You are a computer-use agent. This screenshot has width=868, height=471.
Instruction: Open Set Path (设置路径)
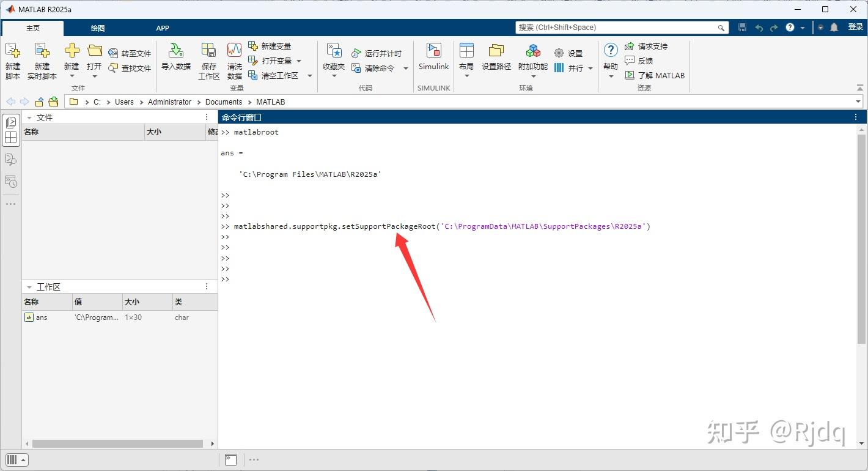click(x=496, y=59)
